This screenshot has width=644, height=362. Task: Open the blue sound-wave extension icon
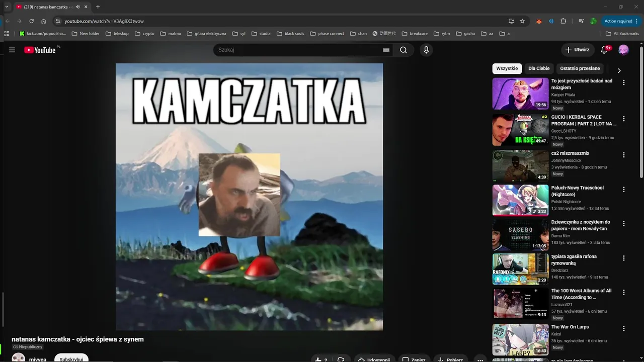[551, 21]
